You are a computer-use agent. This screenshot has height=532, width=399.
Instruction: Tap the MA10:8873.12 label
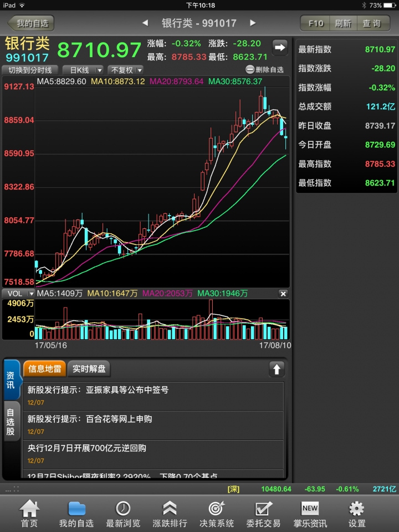[117, 81]
